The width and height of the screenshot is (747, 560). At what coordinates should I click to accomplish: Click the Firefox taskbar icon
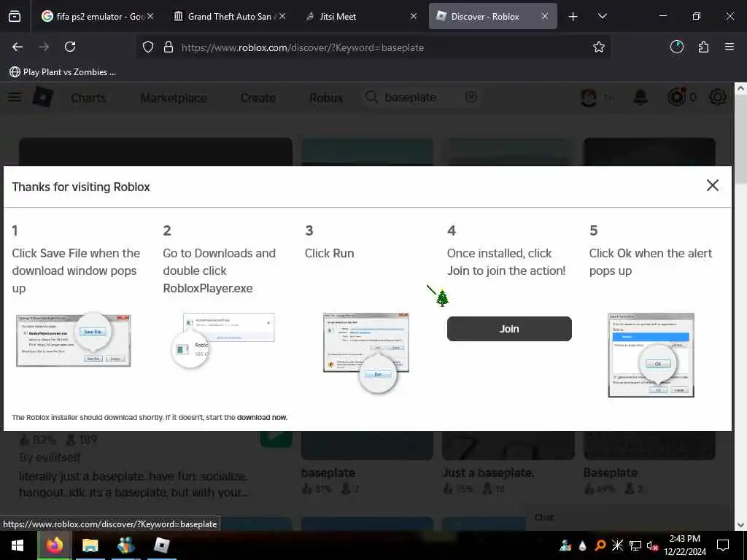(x=54, y=545)
